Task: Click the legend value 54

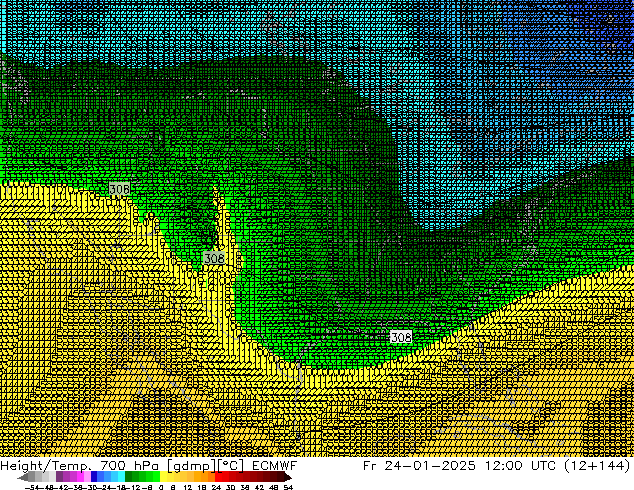Action: pyautogui.click(x=288, y=487)
